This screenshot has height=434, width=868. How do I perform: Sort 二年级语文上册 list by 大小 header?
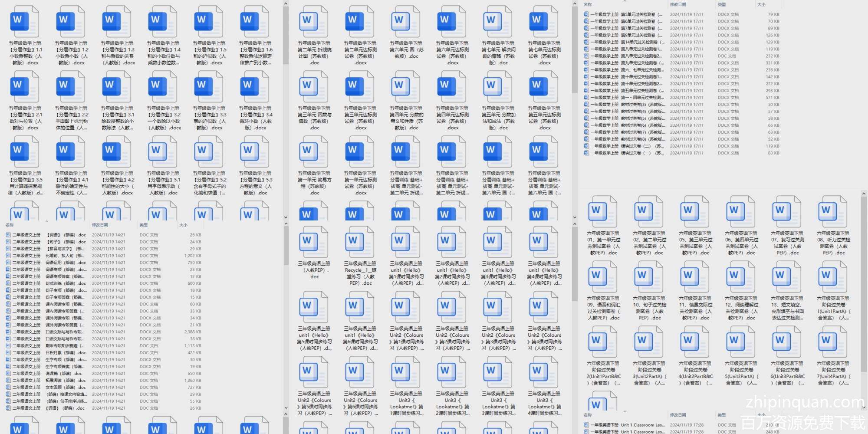click(184, 225)
